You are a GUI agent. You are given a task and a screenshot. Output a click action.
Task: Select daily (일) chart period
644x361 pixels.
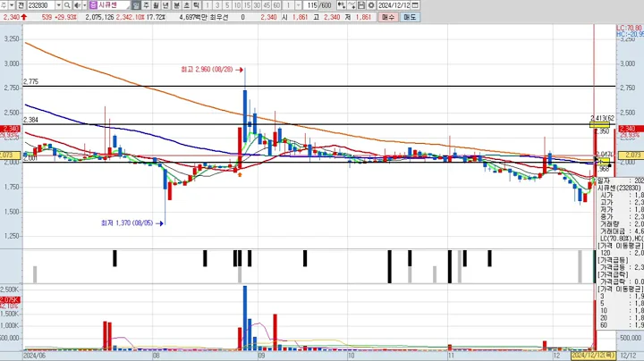136,5
